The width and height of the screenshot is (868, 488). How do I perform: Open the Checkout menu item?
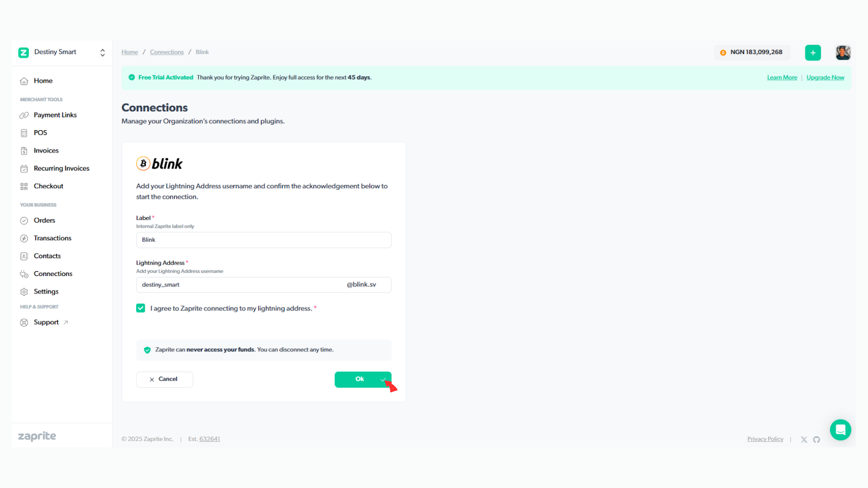(x=49, y=186)
